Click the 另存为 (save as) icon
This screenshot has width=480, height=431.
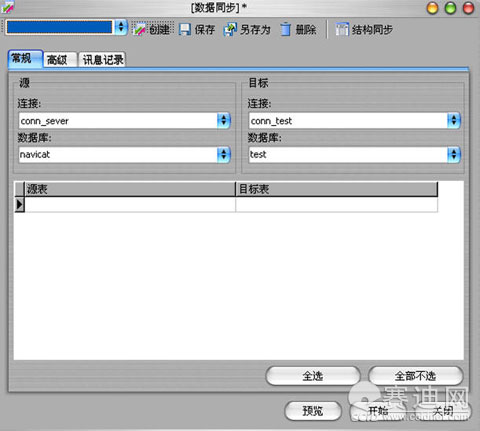pos(230,29)
